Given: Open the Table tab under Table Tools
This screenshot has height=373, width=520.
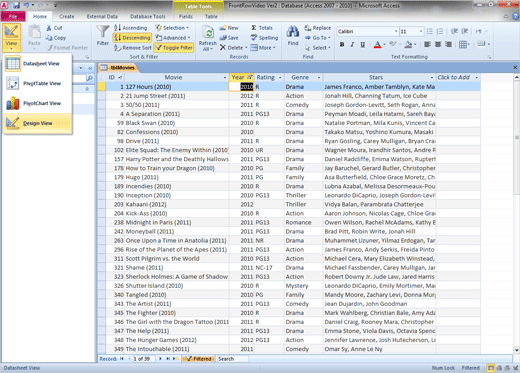Looking at the screenshot, I should 211,16.
